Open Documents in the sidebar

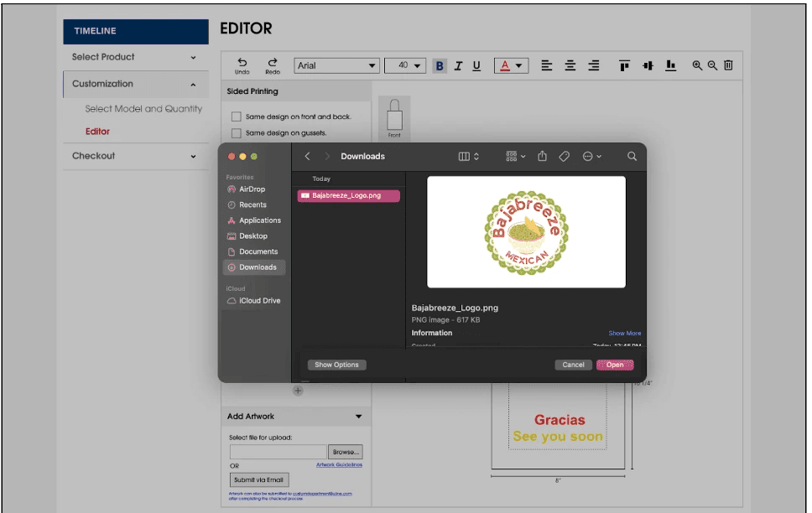pyautogui.click(x=253, y=251)
